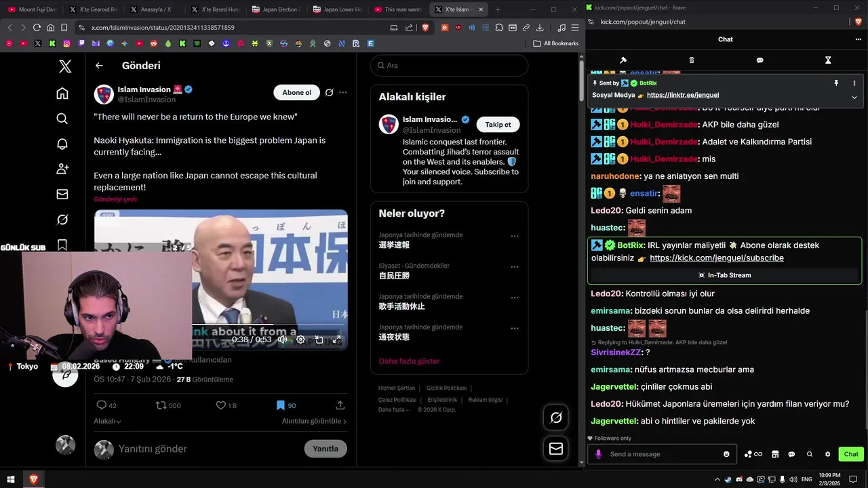Expand the pinned message chevron
This screenshot has width=868, height=488.
click(x=854, y=97)
